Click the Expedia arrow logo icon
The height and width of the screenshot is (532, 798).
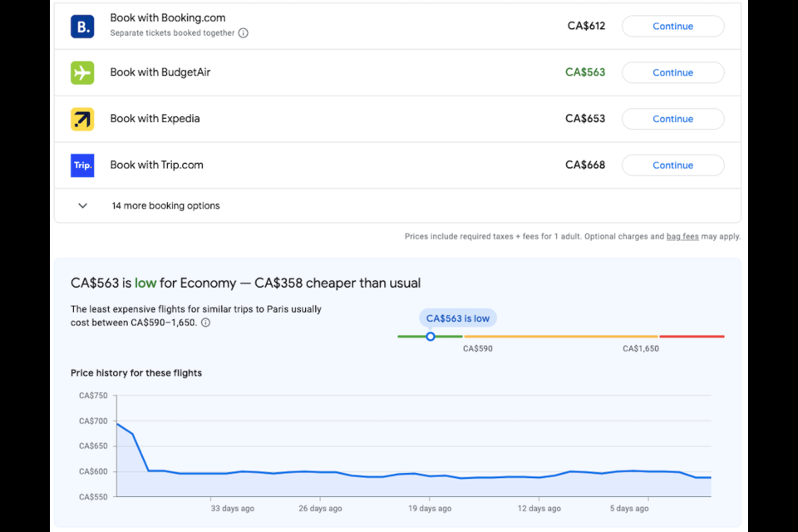[x=82, y=119]
